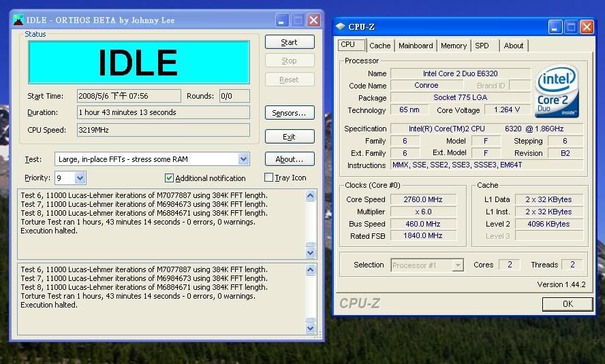Switch to the Cache tab in CPU-Z

pos(379,46)
